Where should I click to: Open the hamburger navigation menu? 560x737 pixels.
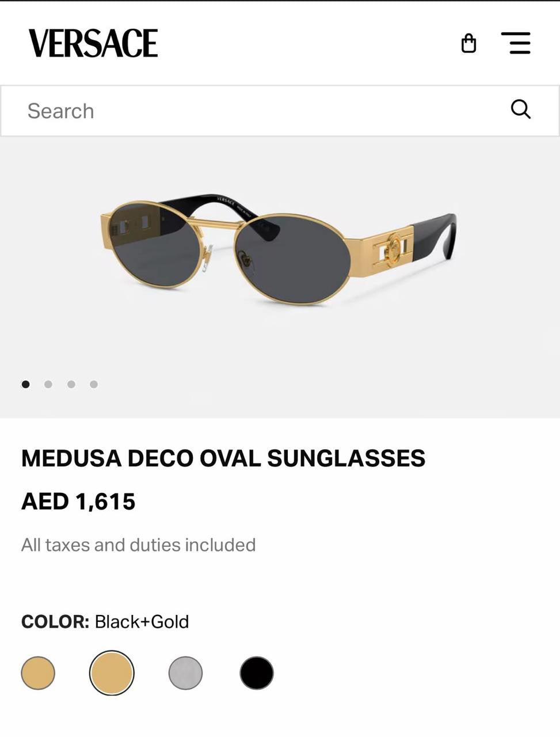tap(516, 43)
